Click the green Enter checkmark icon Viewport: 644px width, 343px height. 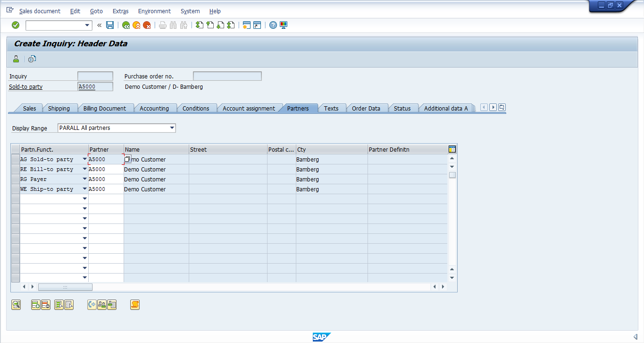16,25
